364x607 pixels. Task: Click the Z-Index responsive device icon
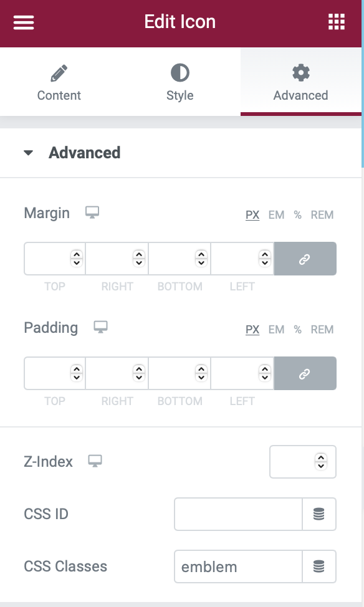point(95,461)
